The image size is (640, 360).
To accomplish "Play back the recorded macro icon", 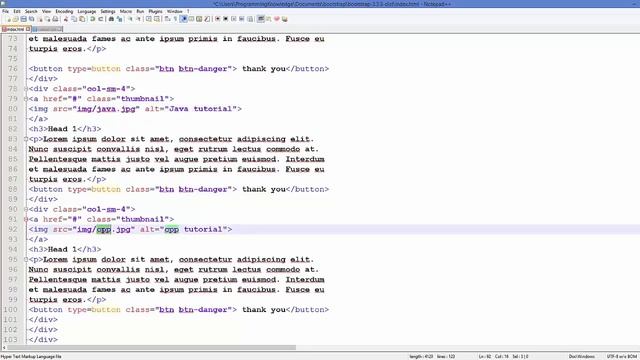I will (x=234, y=19).
